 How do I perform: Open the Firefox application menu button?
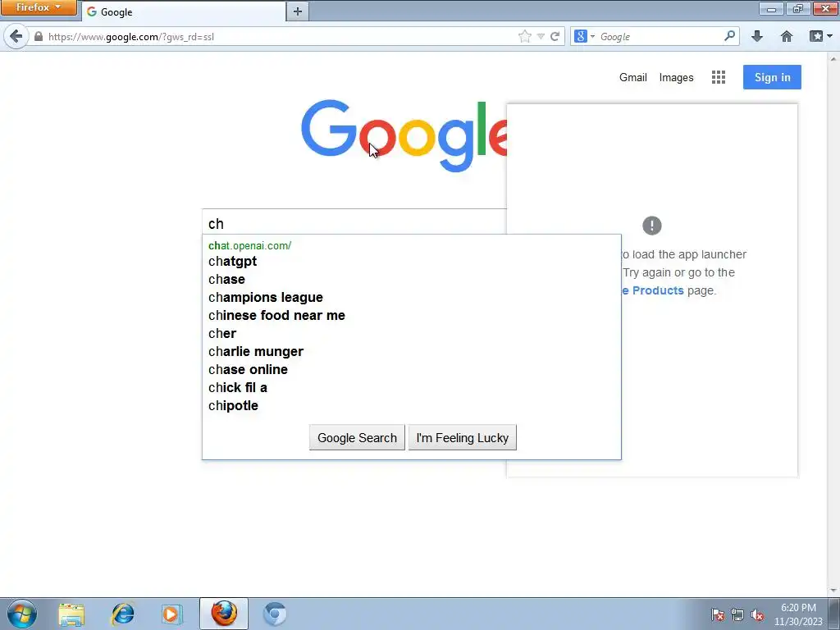(x=38, y=7)
